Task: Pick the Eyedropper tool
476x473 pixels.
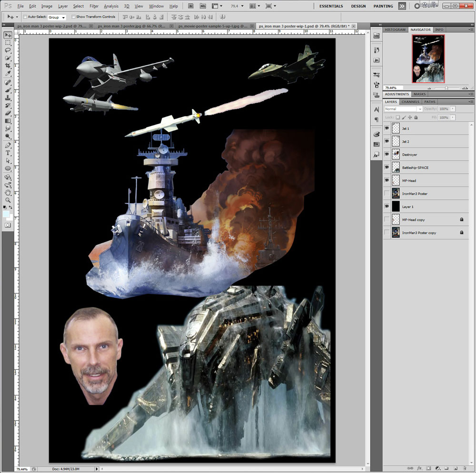Action: click(8, 74)
